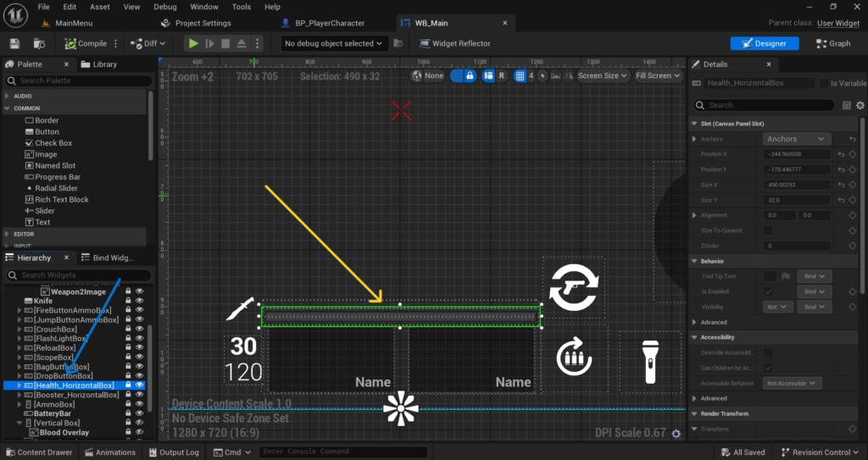Viewport: 868px width, 460px height.
Task: Click the Details property matrix grid icon
Action: [847, 105]
